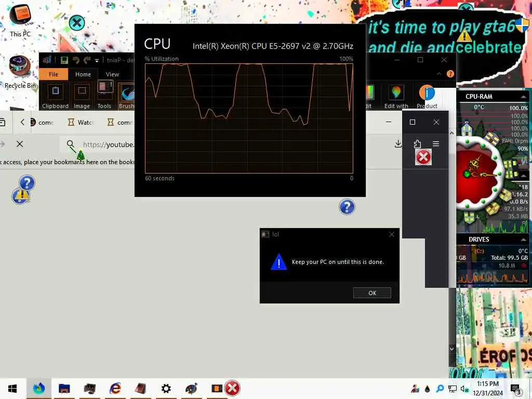Click the C: drive entry in DRIVES gadget
The width and height of the screenshot is (532, 399).
[x=480, y=251]
